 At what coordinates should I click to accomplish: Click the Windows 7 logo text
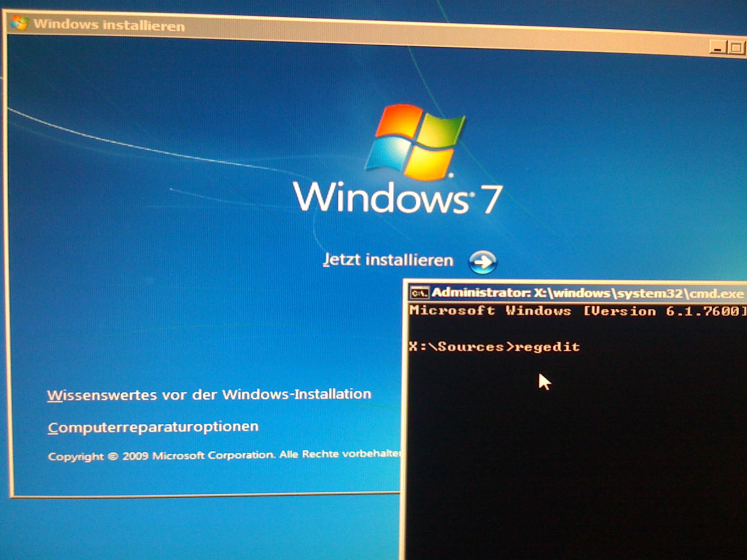(398, 198)
